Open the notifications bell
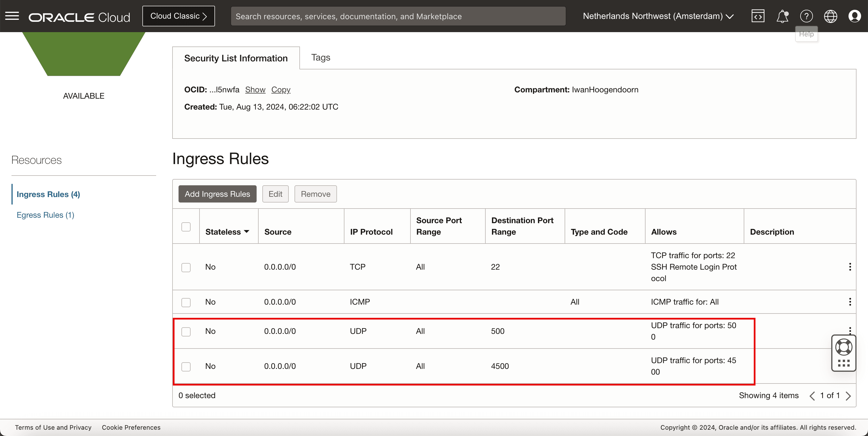 pyautogui.click(x=782, y=16)
